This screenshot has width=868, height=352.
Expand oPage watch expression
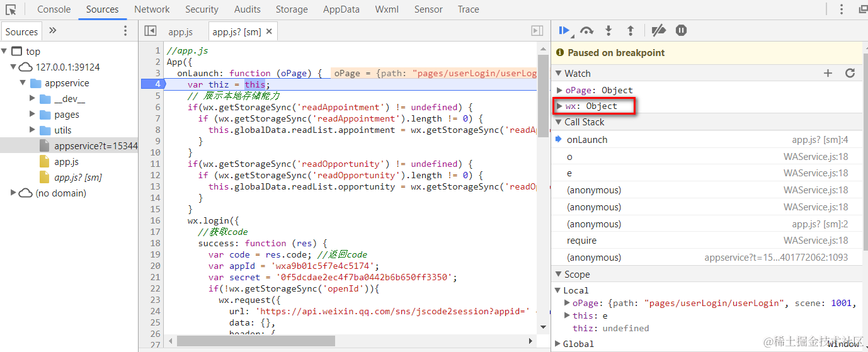pos(559,91)
